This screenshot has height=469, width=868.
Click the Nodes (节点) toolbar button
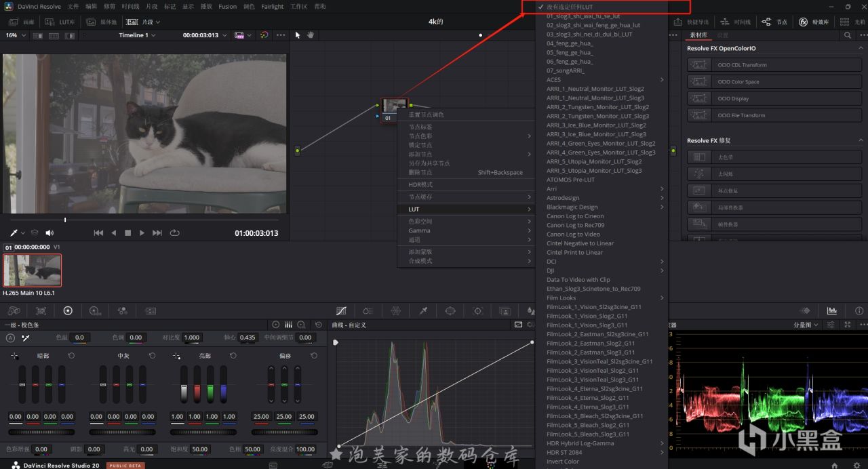pos(774,22)
